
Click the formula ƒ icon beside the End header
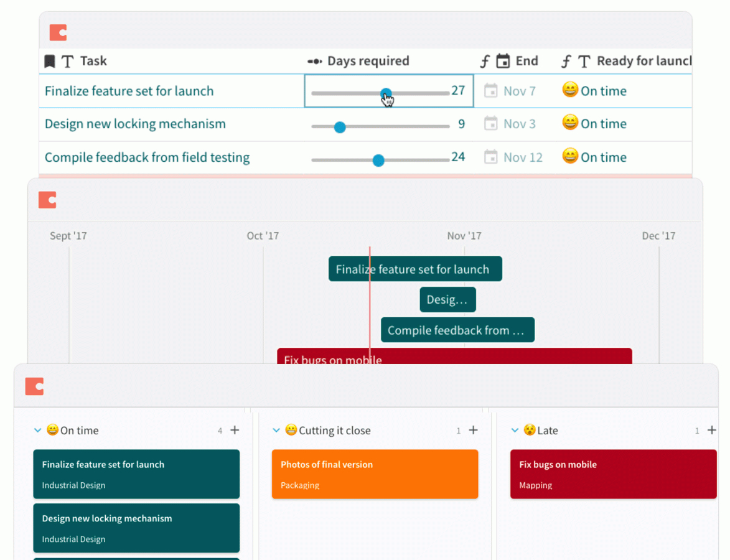click(484, 60)
